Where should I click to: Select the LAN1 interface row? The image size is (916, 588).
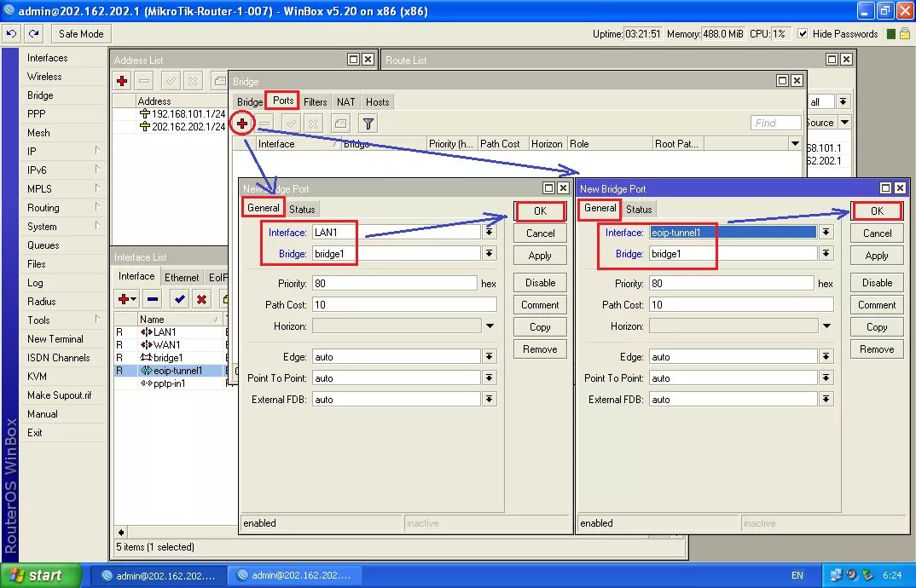[170, 331]
